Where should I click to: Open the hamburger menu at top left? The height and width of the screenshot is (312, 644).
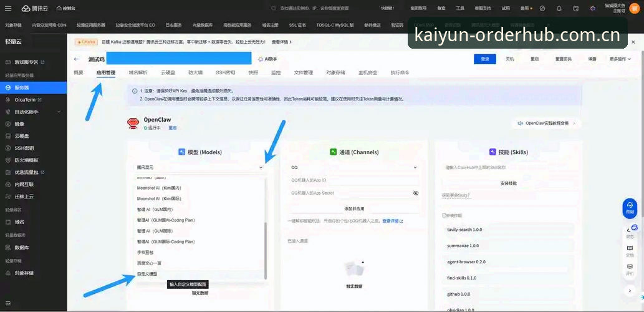[8, 8]
